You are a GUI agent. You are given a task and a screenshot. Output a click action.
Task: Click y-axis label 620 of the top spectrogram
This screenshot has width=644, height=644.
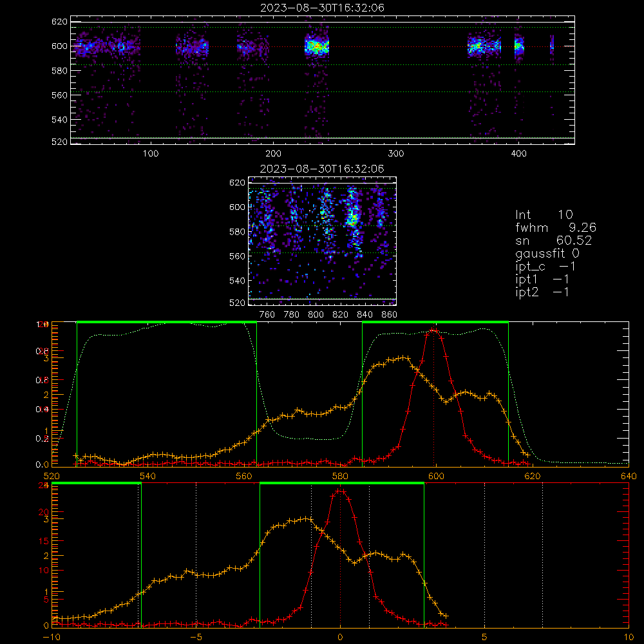(x=59, y=22)
